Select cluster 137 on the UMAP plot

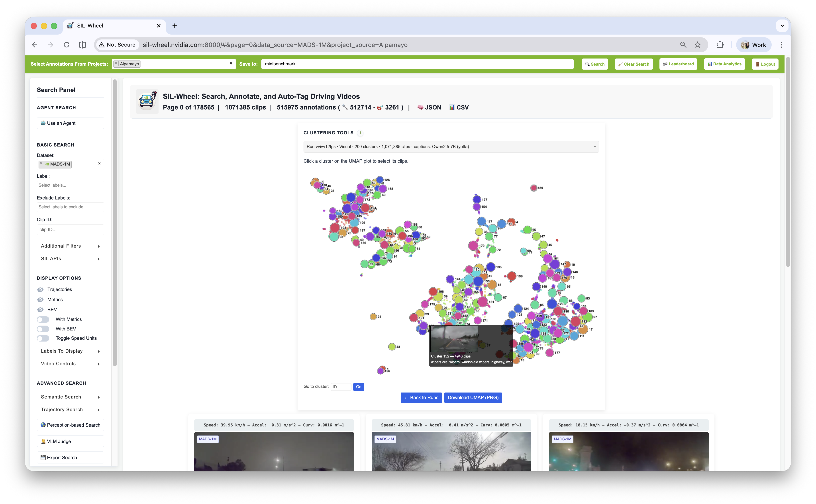(477, 199)
